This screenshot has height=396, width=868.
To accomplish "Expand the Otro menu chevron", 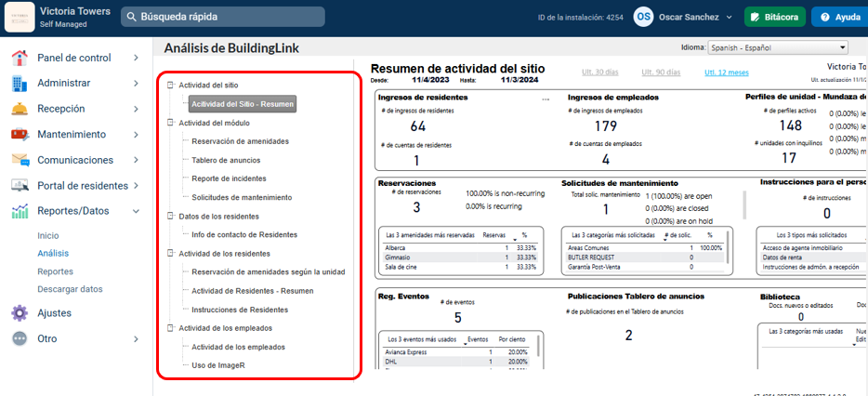I will [x=137, y=338].
